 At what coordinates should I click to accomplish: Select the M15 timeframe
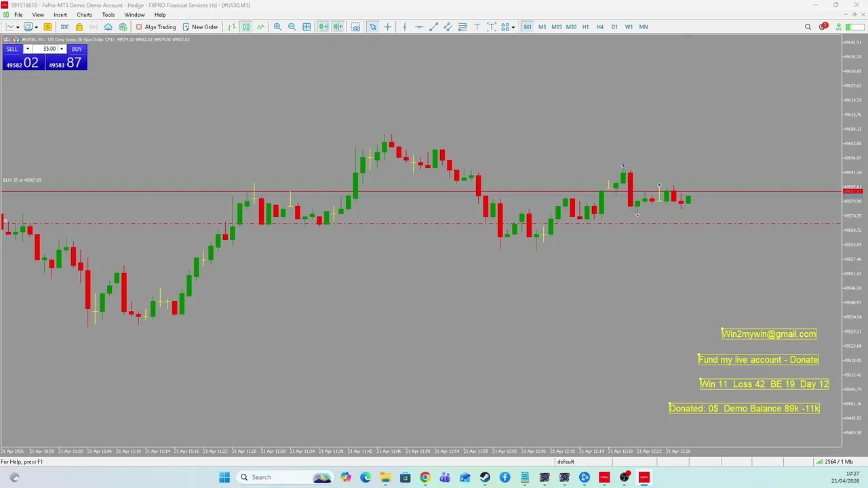tap(556, 27)
